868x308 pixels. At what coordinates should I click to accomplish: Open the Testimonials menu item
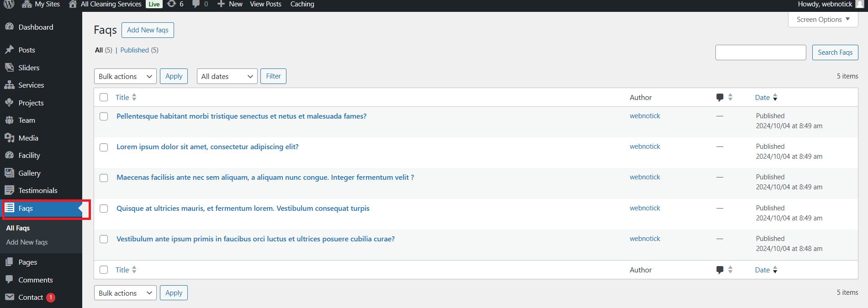[38, 190]
